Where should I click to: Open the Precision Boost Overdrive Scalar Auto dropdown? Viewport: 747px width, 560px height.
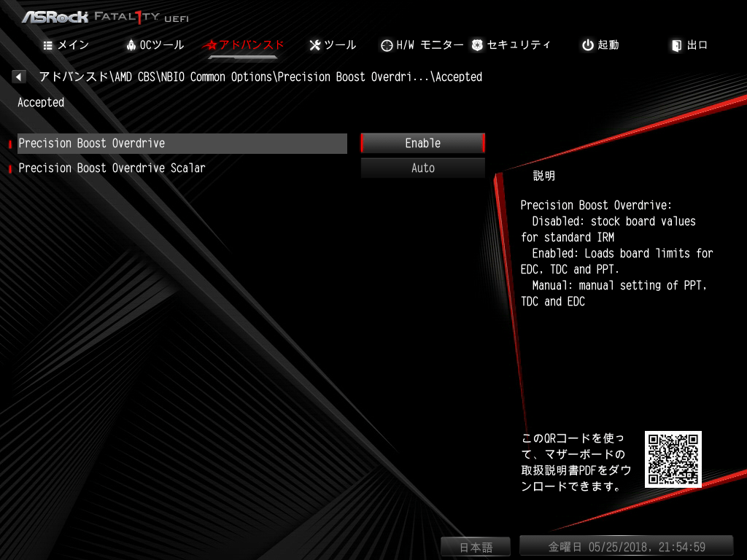[x=422, y=168]
